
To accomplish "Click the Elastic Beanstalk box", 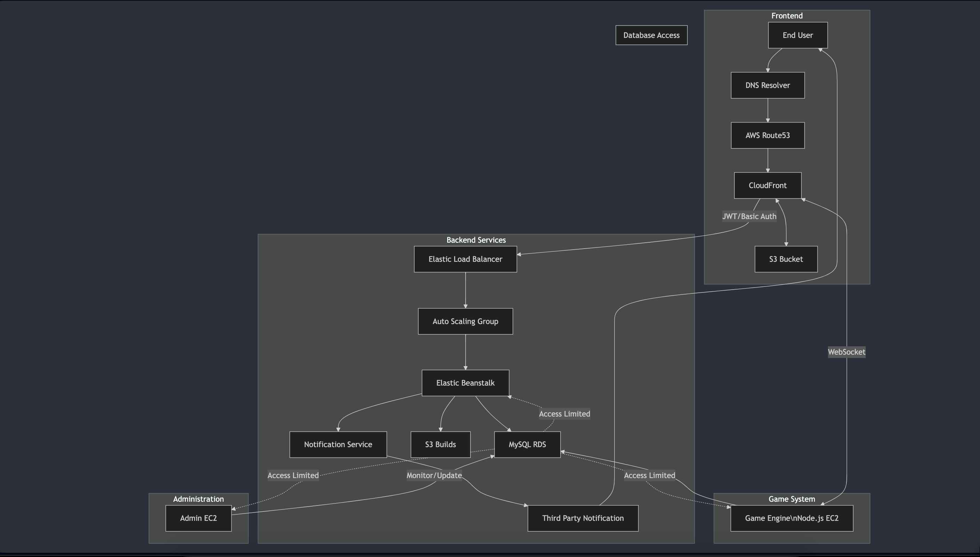I will coord(465,383).
